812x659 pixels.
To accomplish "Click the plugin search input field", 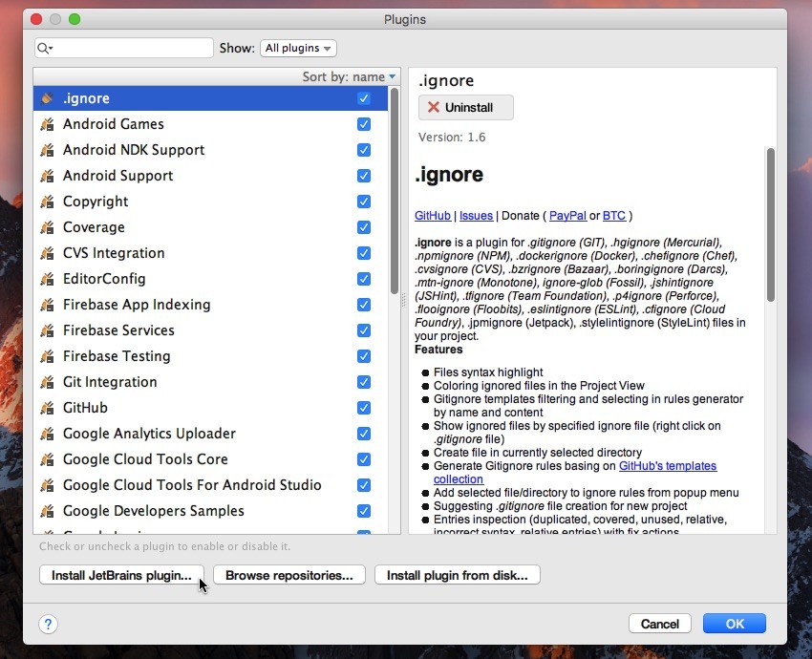I will pos(124,48).
